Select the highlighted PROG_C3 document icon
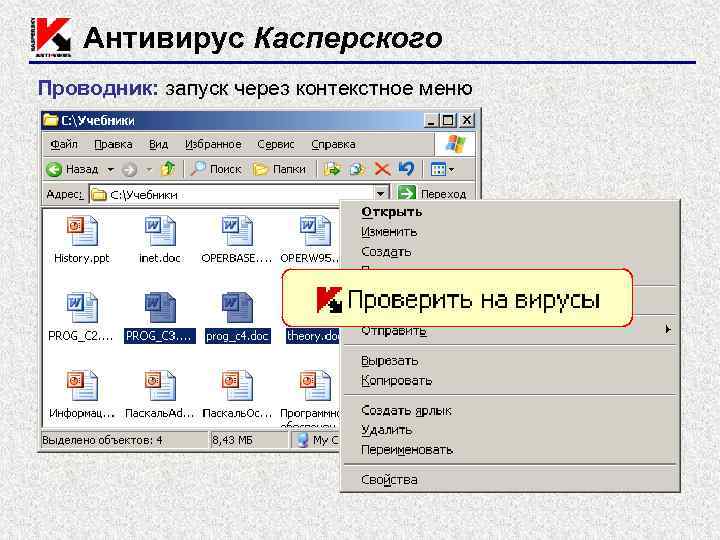This screenshot has width=720, height=540. pos(159,308)
